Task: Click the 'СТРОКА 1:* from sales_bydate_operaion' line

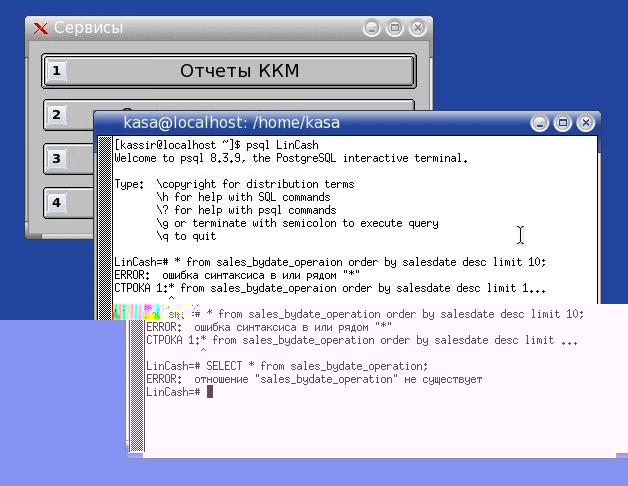Action: click(330, 288)
